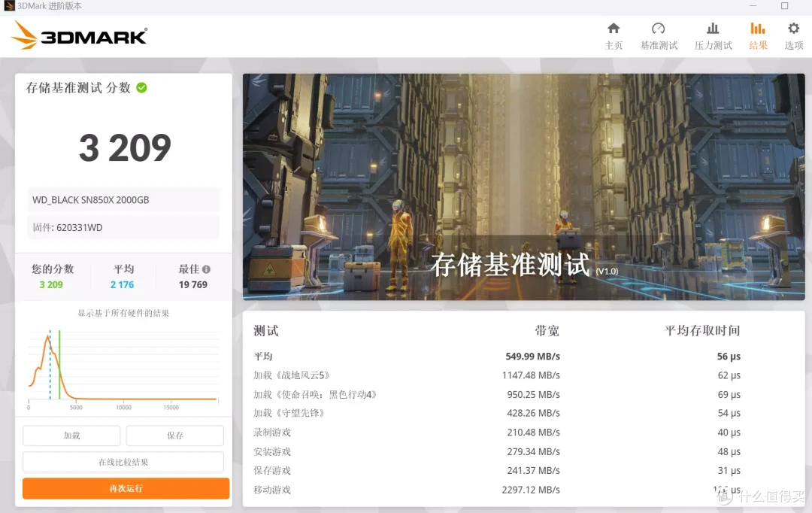Click the 安装游戏 row label

[272, 451]
